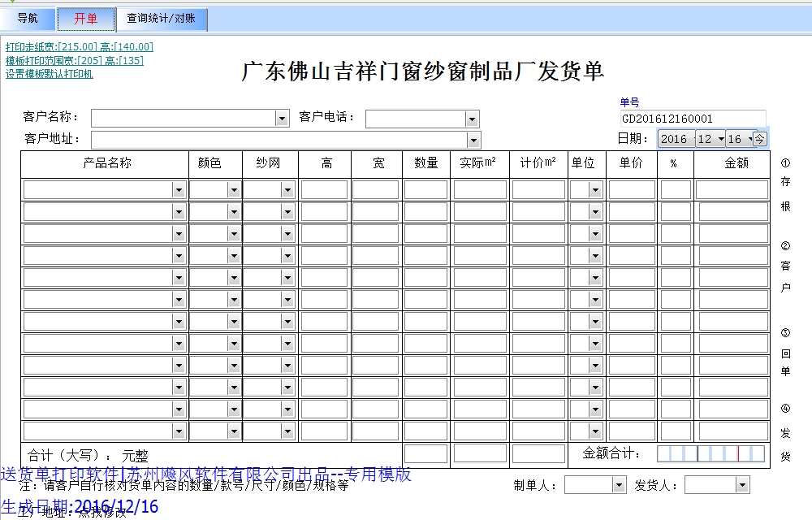This screenshot has height=520, width=812.
Task: Expand the 客户名称 dropdown
Action: coord(282,119)
